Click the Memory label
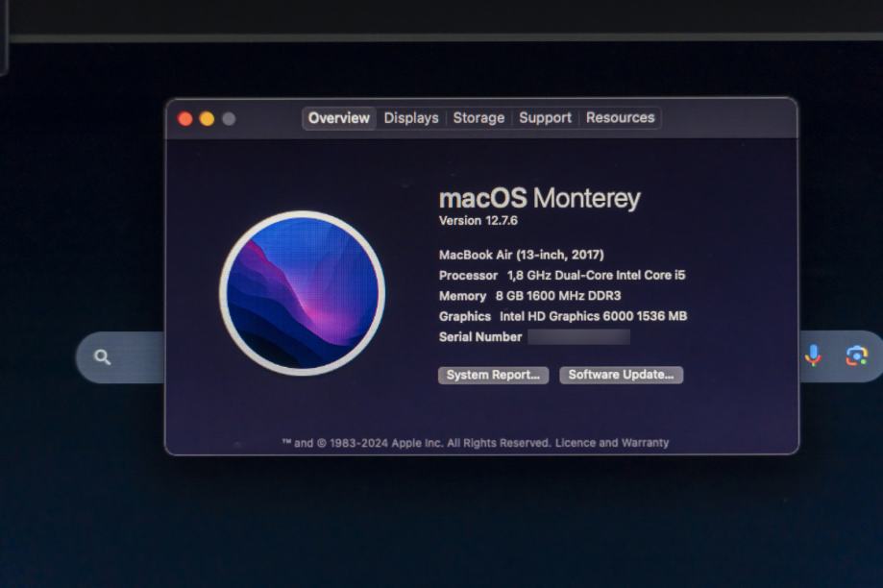 tap(462, 296)
